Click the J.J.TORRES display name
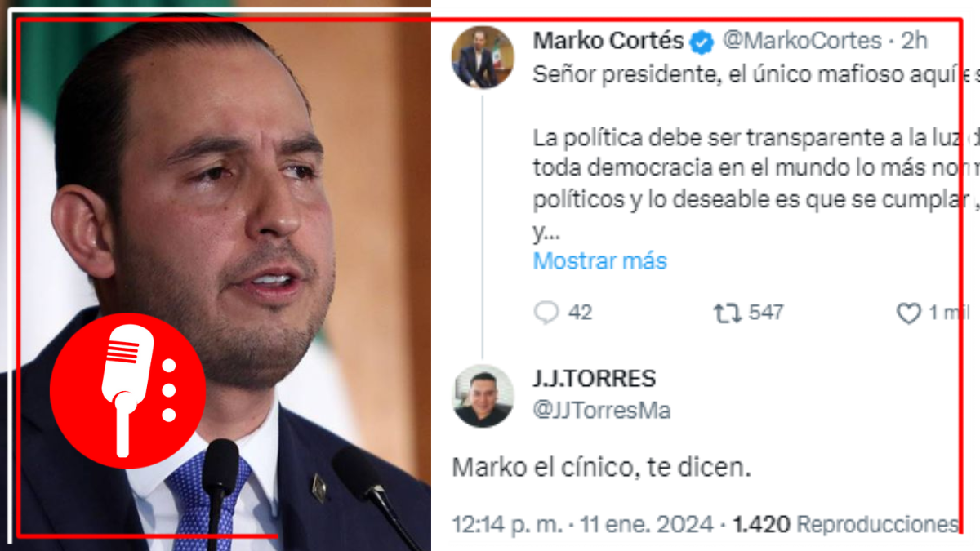The image size is (980, 551). click(x=594, y=380)
